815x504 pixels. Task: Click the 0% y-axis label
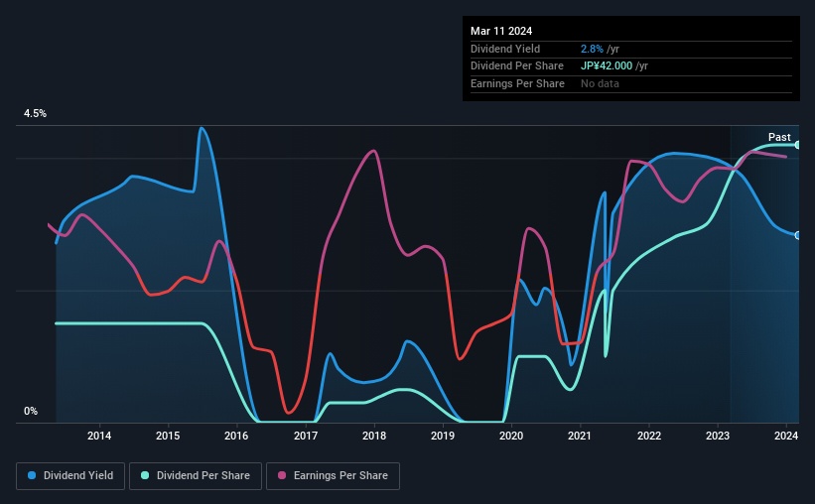31,411
